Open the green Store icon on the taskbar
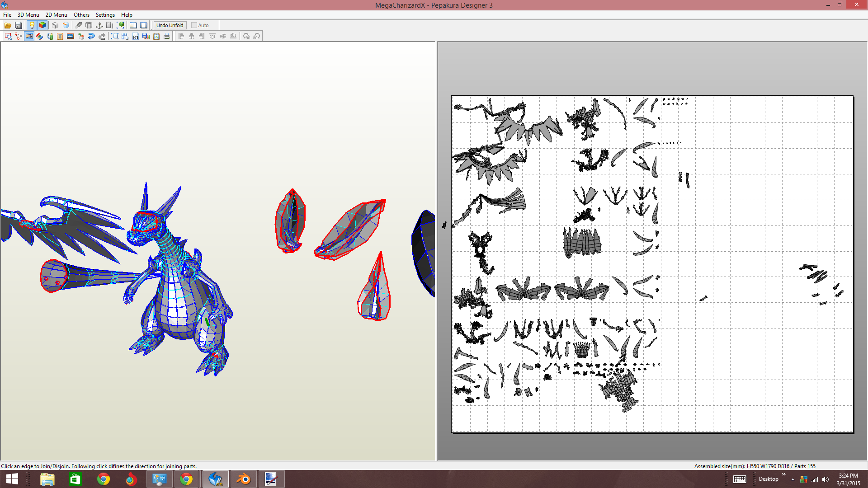 click(x=75, y=479)
